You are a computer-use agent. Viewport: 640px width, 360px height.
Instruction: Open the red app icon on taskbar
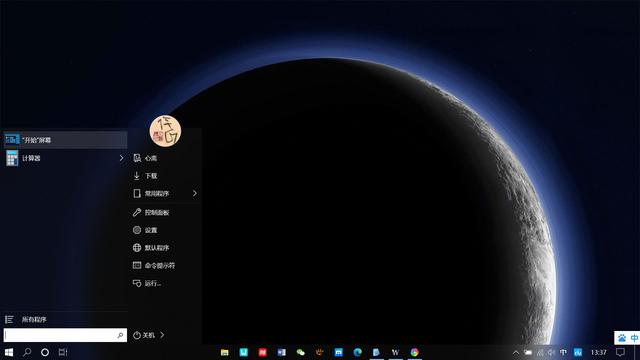tap(262, 352)
